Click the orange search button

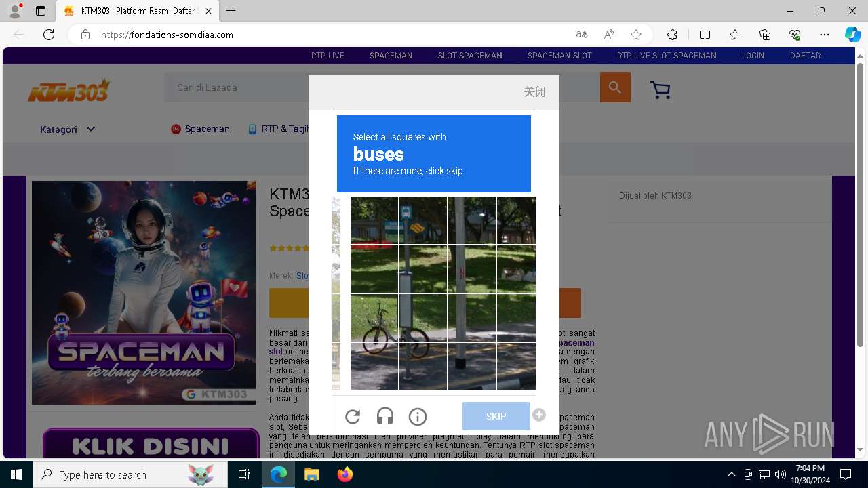[x=615, y=87]
